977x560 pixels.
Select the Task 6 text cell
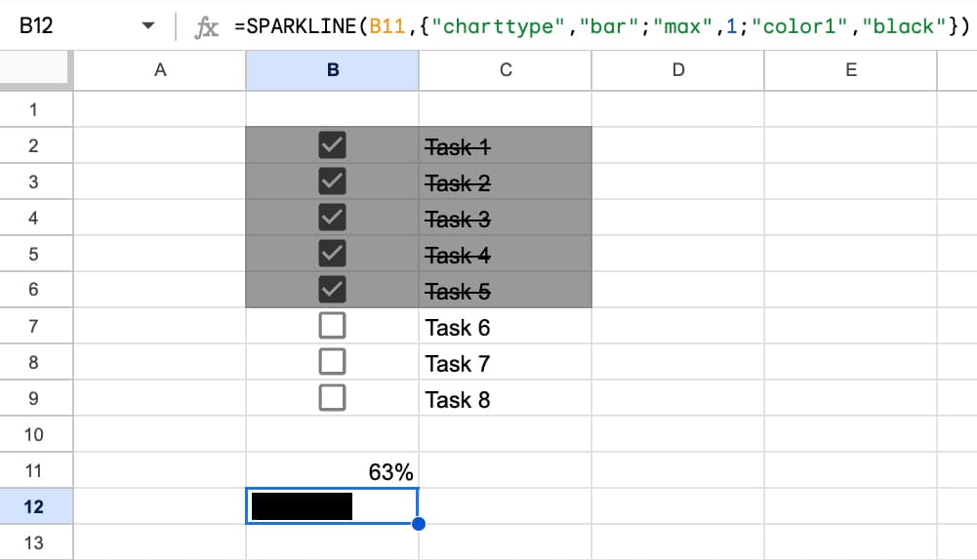click(505, 327)
